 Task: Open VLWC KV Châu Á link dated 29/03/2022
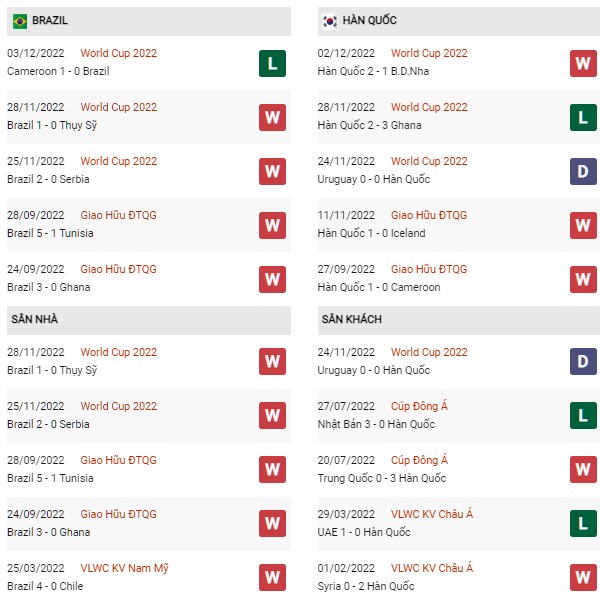pyautogui.click(x=432, y=514)
